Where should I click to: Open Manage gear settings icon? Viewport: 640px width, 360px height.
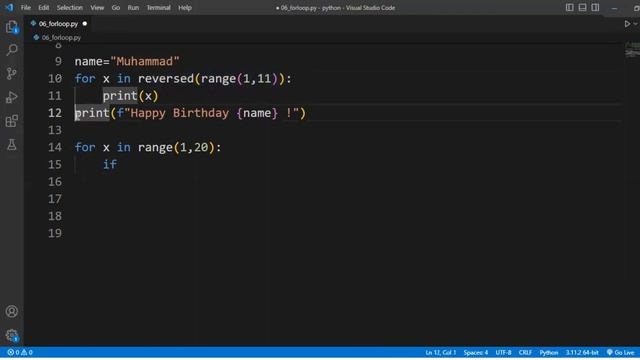tap(12, 336)
